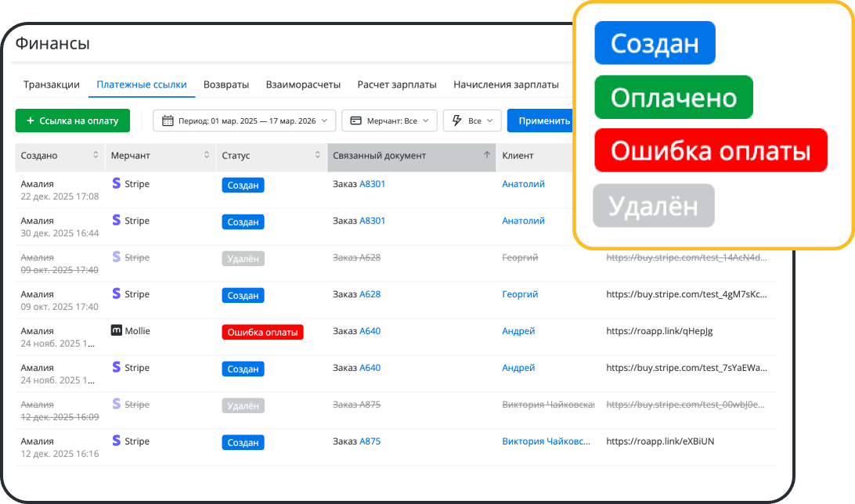The width and height of the screenshot is (855, 504).
Task: Open client Анатолий profile link
Action: tap(523, 183)
